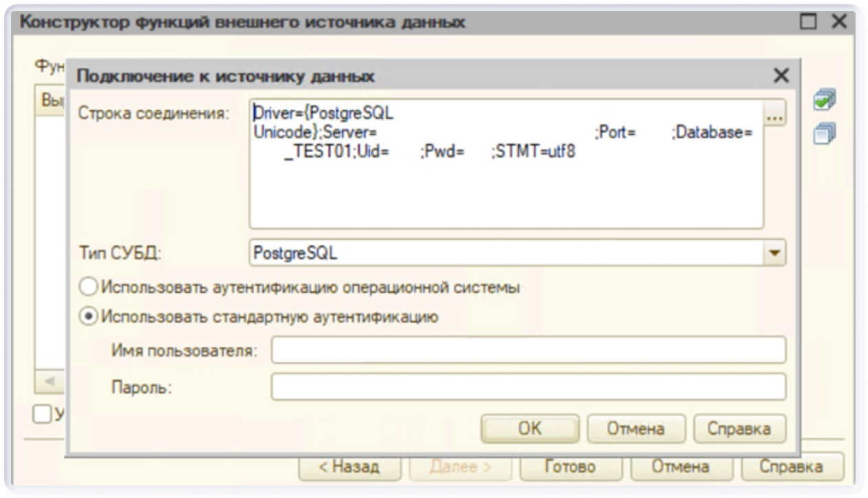Select standard authentication radio button
Viewport: 868px width, 498px height.
pos(89,316)
